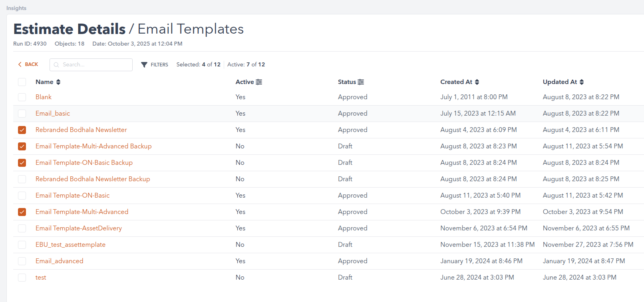The height and width of the screenshot is (302, 644).
Task: Select the checkbox for test template
Action: (22, 278)
